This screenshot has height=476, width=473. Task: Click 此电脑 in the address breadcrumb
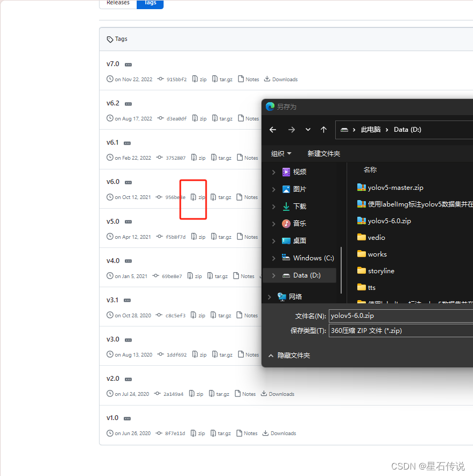tap(371, 130)
